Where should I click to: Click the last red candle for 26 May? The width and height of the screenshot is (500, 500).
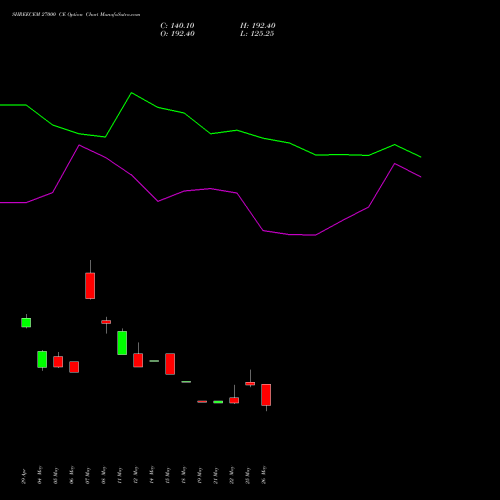266,395
